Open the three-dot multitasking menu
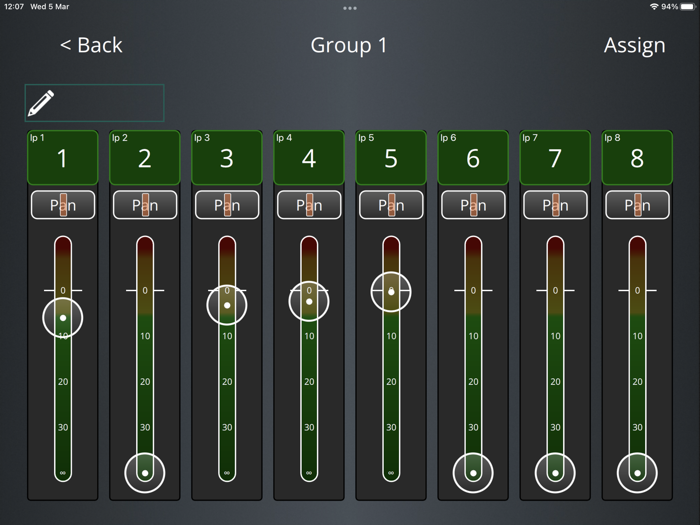Screen dimensions: 700x525 tap(350, 8)
